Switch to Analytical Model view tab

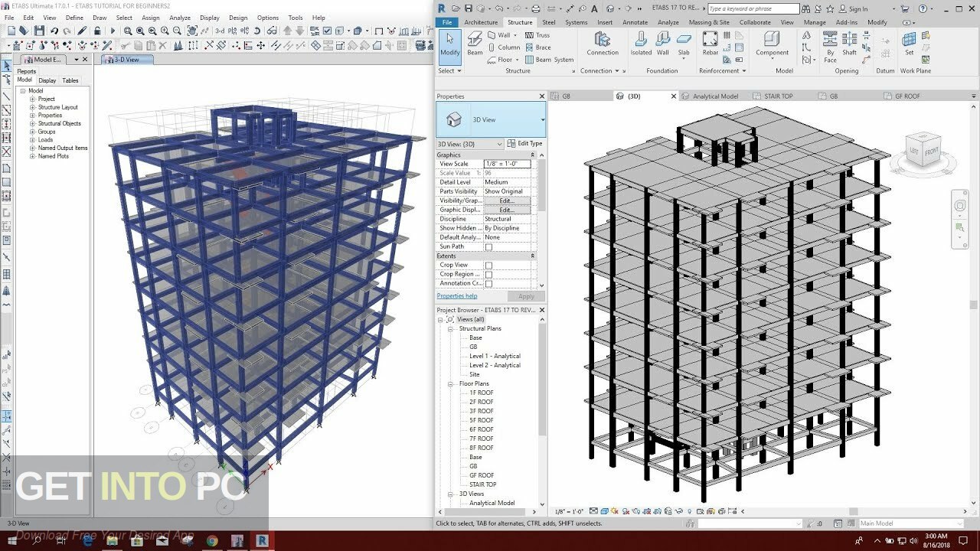point(715,96)
